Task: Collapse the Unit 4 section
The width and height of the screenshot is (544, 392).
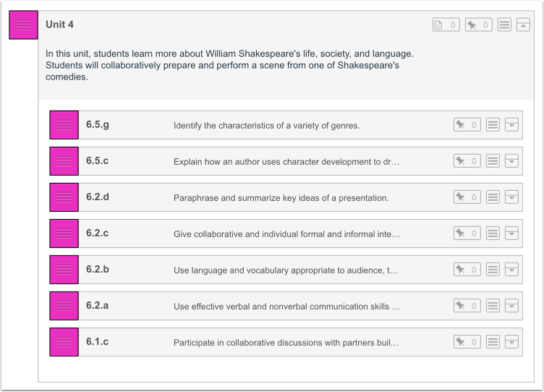Action: [523, 25]
